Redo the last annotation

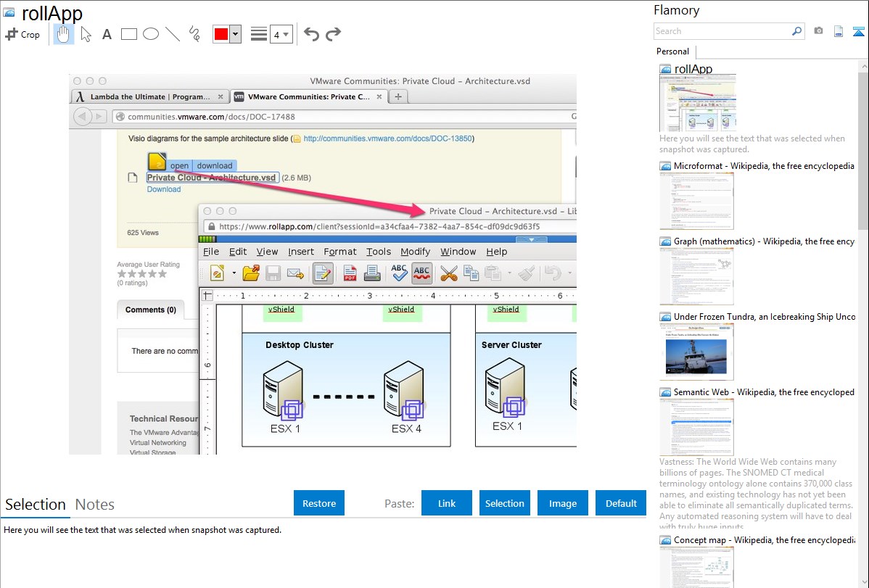pyautogui.click(x=333, y=34)
